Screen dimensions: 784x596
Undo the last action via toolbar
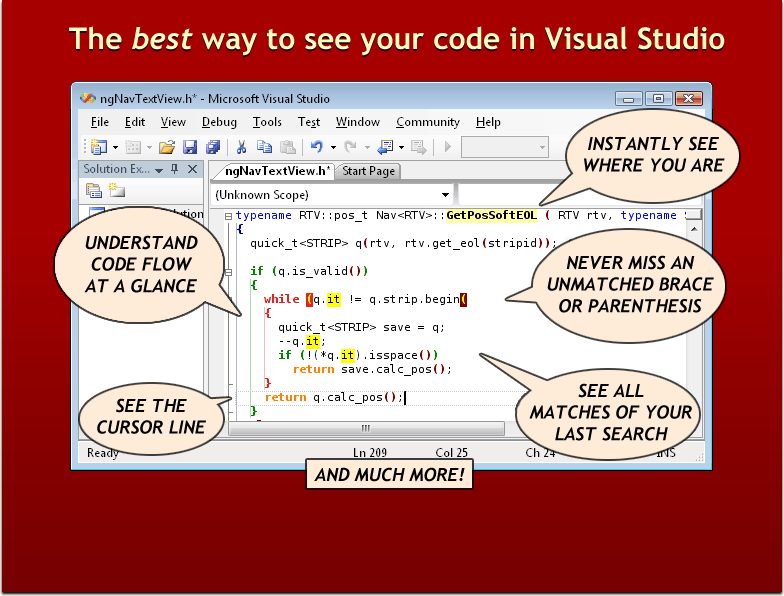[x=316, y=147]
